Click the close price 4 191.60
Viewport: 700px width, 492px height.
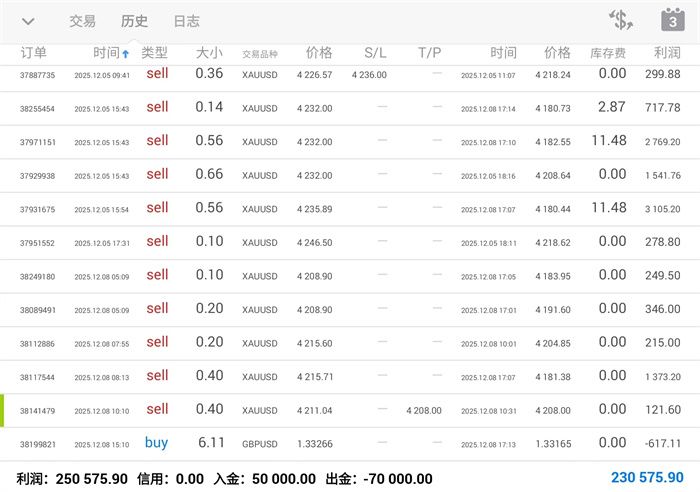[553, 310]
